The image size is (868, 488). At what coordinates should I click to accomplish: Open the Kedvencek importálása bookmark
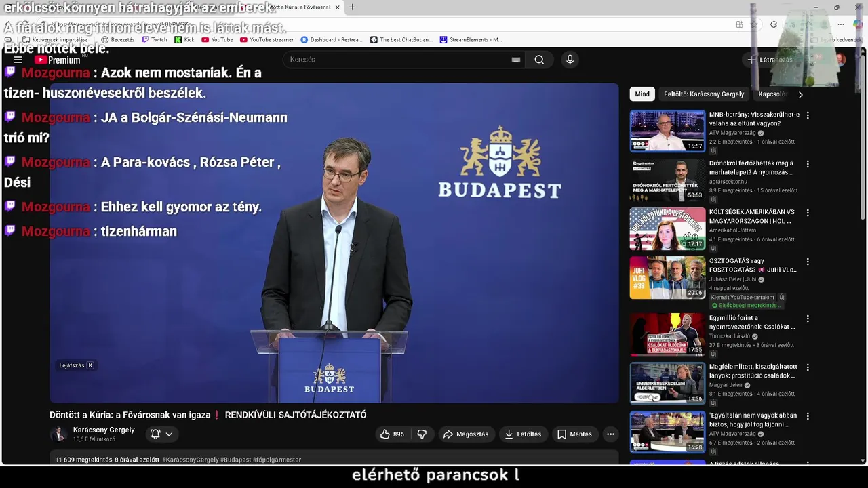pyautogui.click(x=55, y=39)
